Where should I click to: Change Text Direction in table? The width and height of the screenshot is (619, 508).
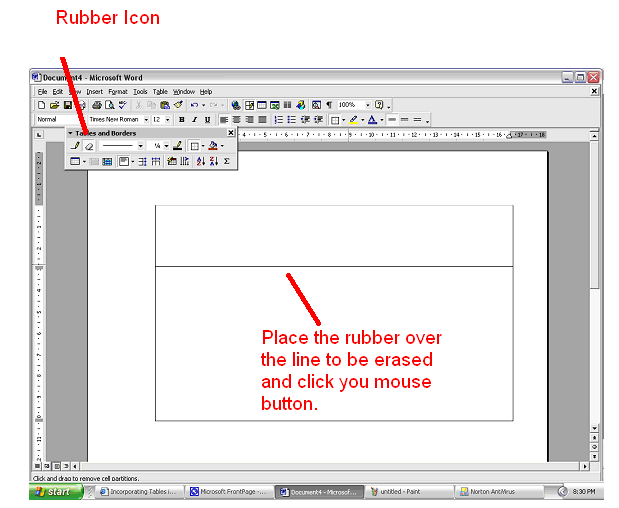point(185,161)
